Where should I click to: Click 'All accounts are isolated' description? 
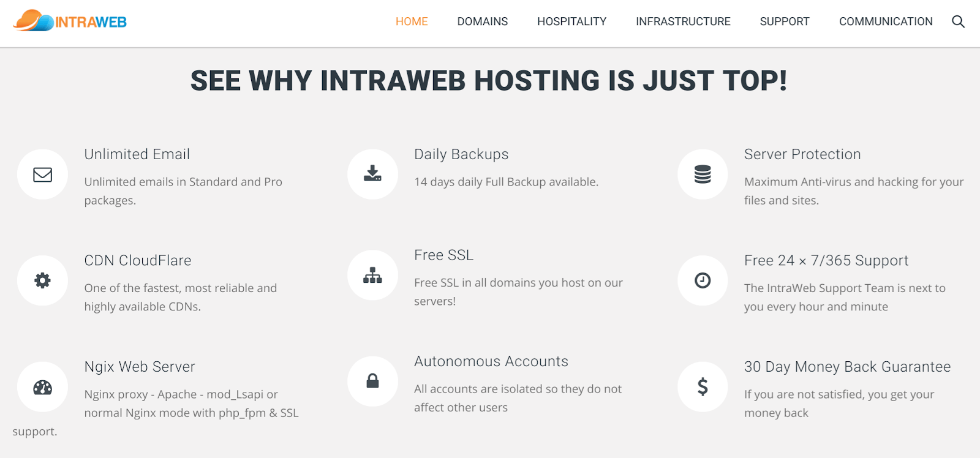[518, 398]
